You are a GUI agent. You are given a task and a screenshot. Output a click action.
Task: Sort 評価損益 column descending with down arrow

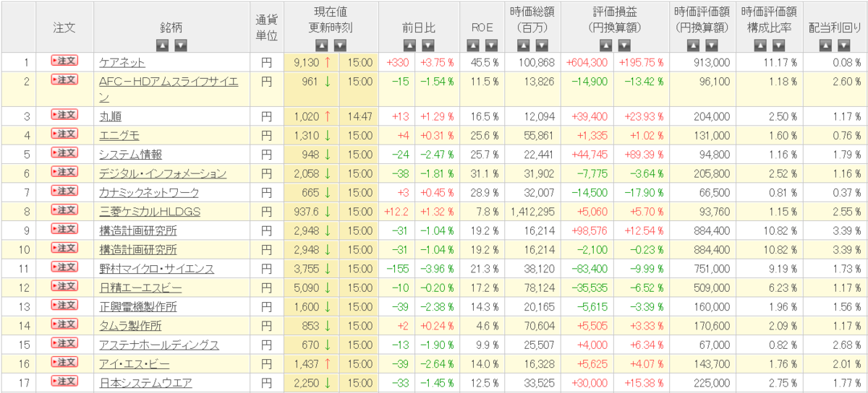626,45
